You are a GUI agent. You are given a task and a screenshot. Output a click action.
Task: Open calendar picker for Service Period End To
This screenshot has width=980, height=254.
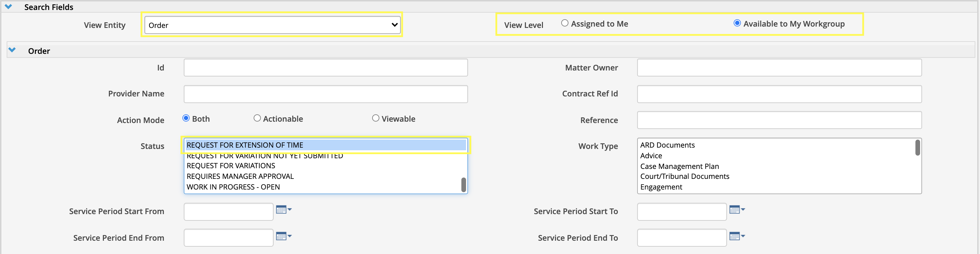click(737, 236)
